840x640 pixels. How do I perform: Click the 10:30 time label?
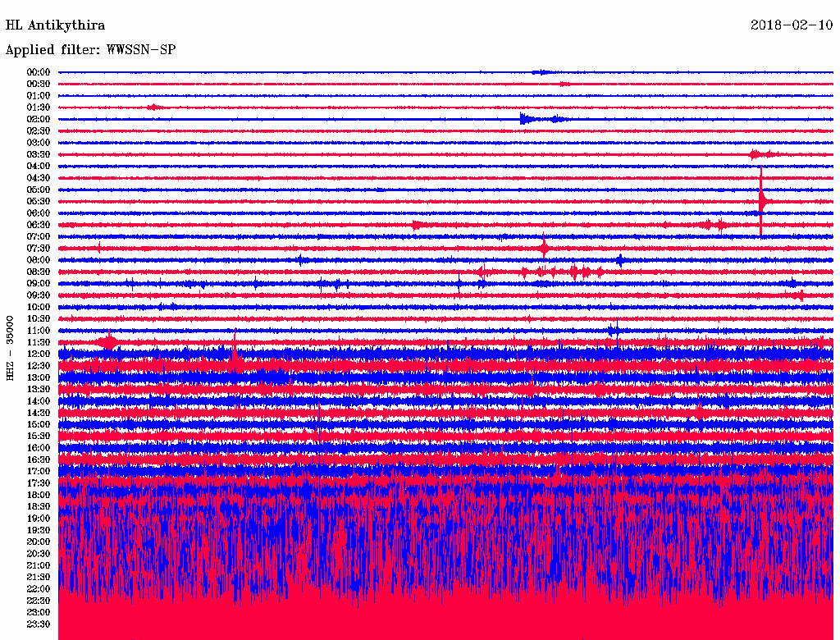39,319
